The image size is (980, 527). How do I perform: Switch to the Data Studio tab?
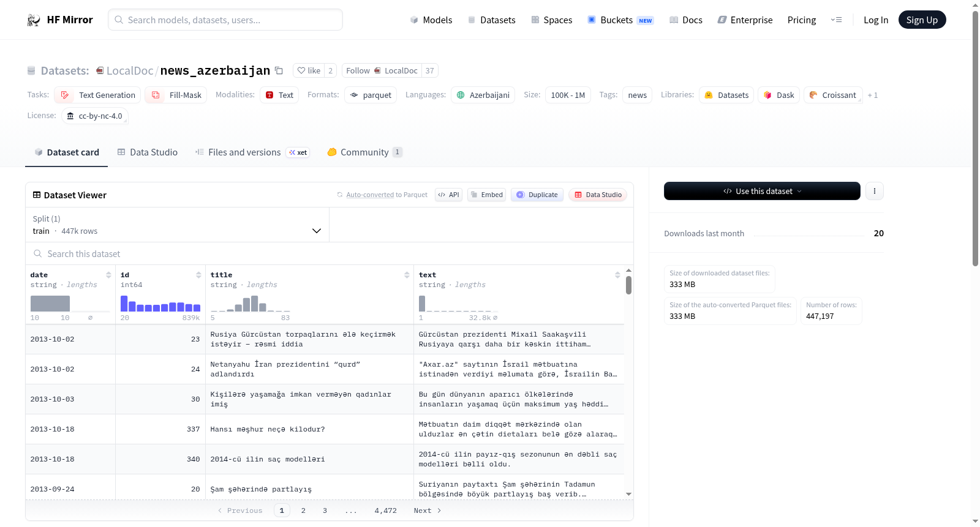pyautogui.click(x=148, y=152)
